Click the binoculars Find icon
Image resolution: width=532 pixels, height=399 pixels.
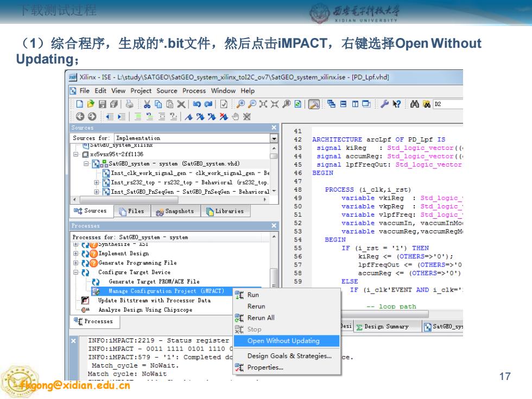(414, 104)
